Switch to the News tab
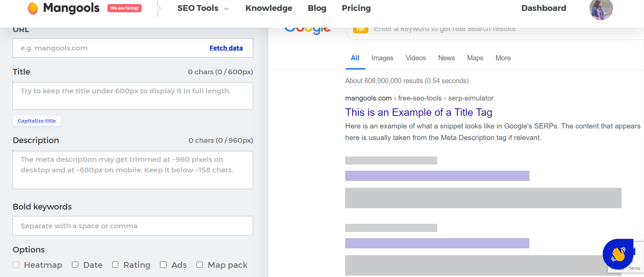Viewport: 644px width, 277px height. (447, 58)
